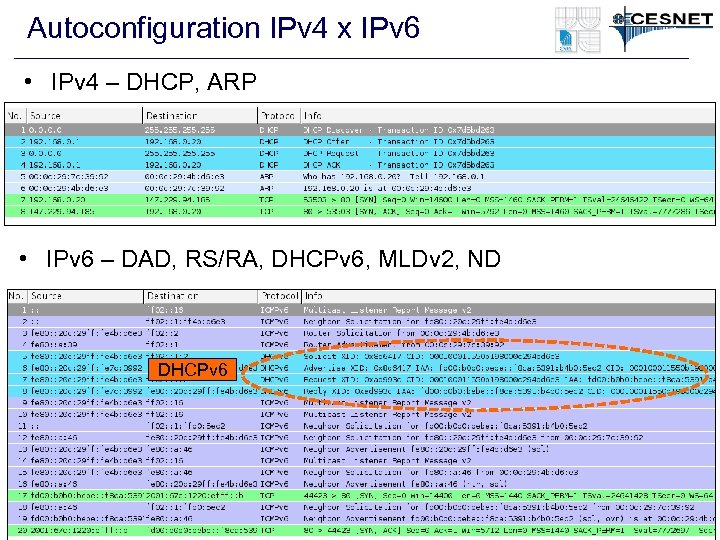Screen dimensions: 720x540
Task: Select the DHCP Request packet row
Action: [360, 153]
